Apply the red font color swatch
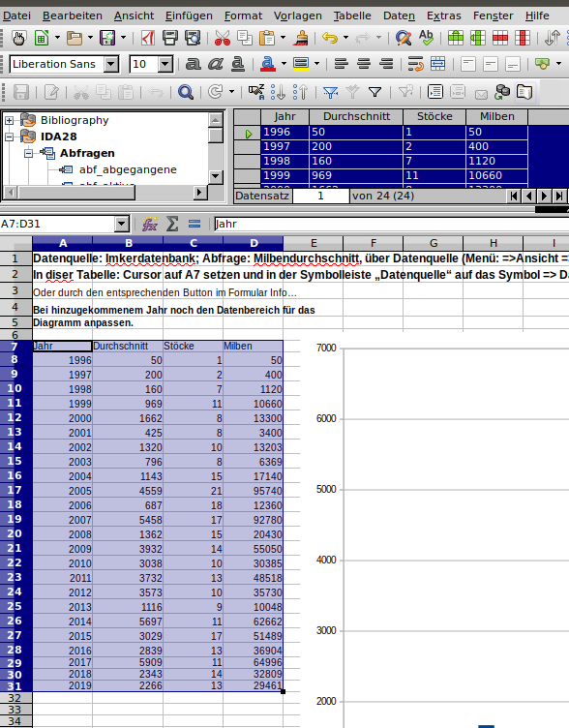Screen dimensions: 569x728 pyautogui.click(x=268, y=64)
